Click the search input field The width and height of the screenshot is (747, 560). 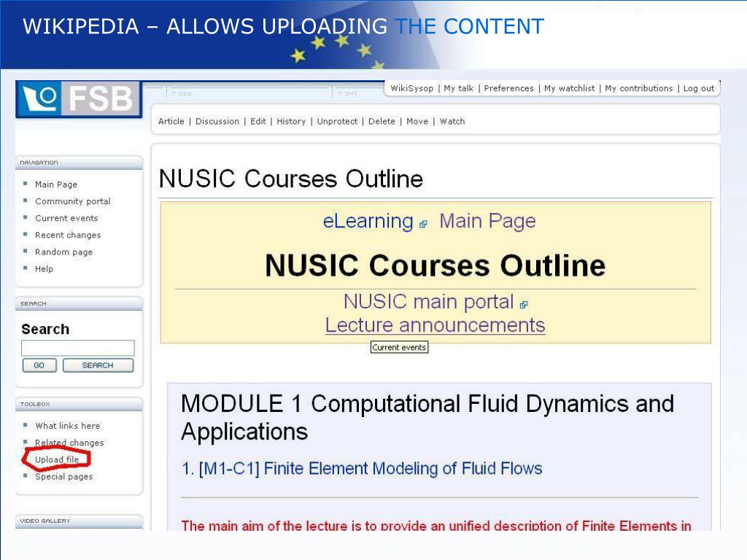pos(78,348)
